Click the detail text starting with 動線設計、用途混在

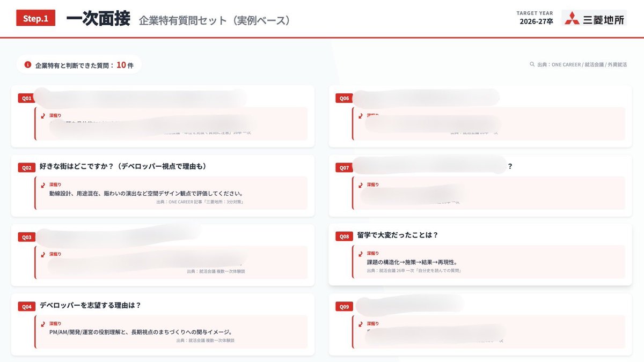(x=147, y=194)
